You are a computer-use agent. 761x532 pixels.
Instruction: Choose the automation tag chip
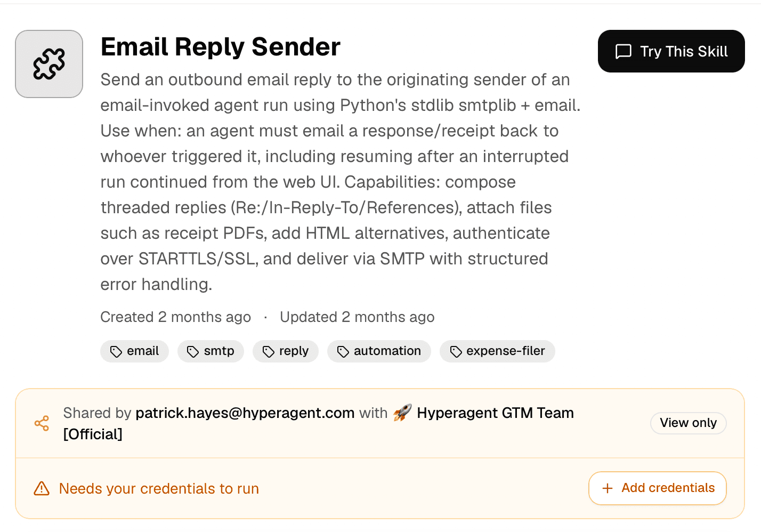pyautogui.click(x=379, y=351)
